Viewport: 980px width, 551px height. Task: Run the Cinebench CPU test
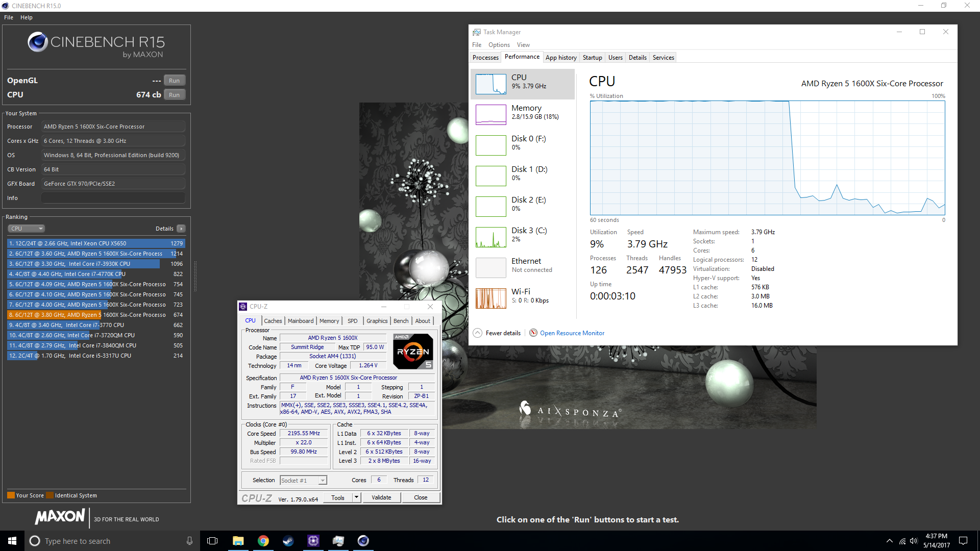[174, 95]
